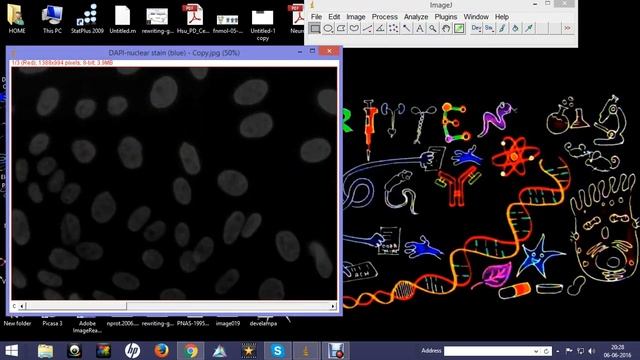The height and width of the screenshot is (360, 640).
Task: Minimize the DAPI-nuclear stain image window
Action: 300,51
